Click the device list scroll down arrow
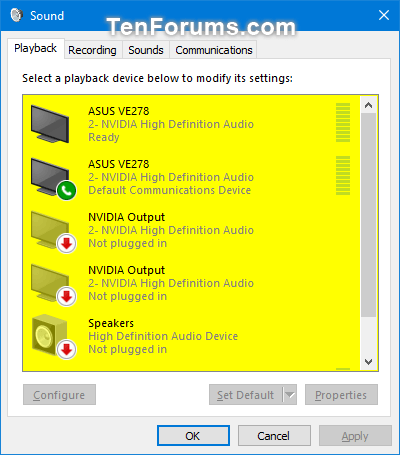 368,362
